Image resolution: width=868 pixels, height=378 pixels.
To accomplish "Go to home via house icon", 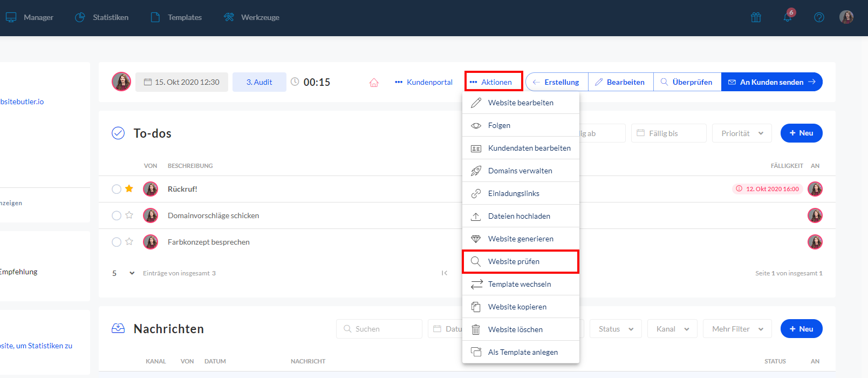I will coord(374,82).
